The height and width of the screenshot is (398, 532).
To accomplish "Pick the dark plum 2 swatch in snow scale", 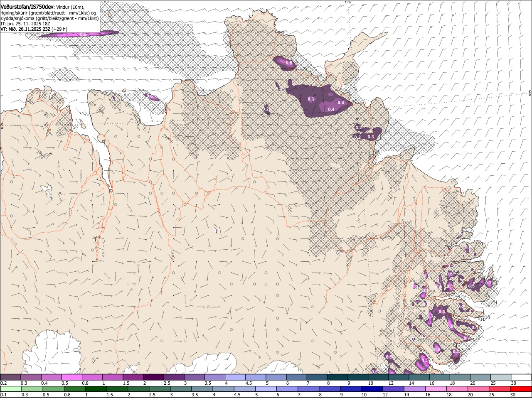I will [153, 377].
